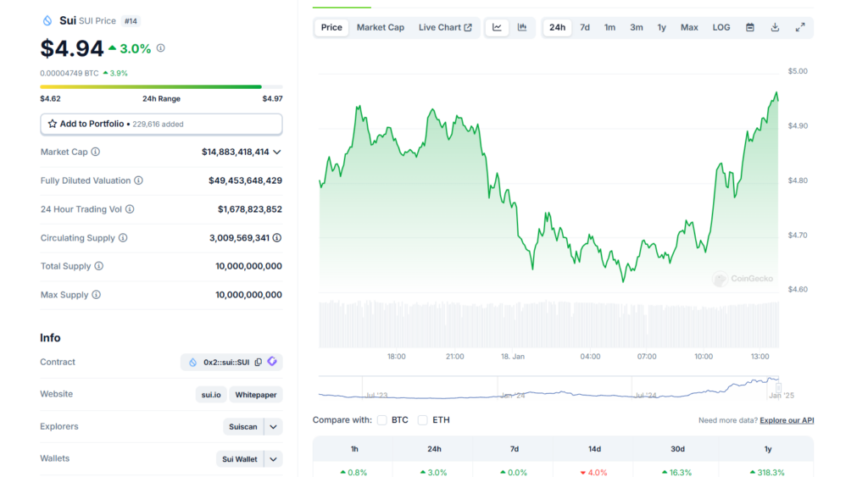Click the chart range navigator handle

coord(778,387)
